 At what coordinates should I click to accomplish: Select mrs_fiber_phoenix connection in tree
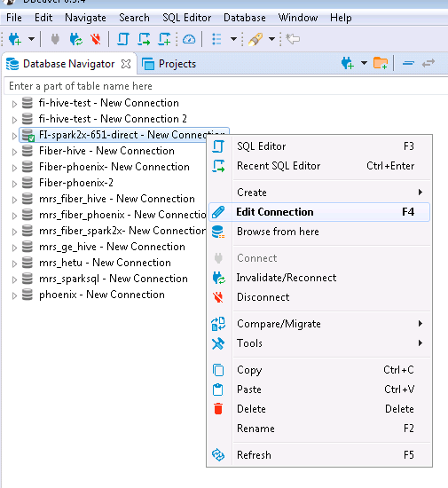click(x=123, y=215)
